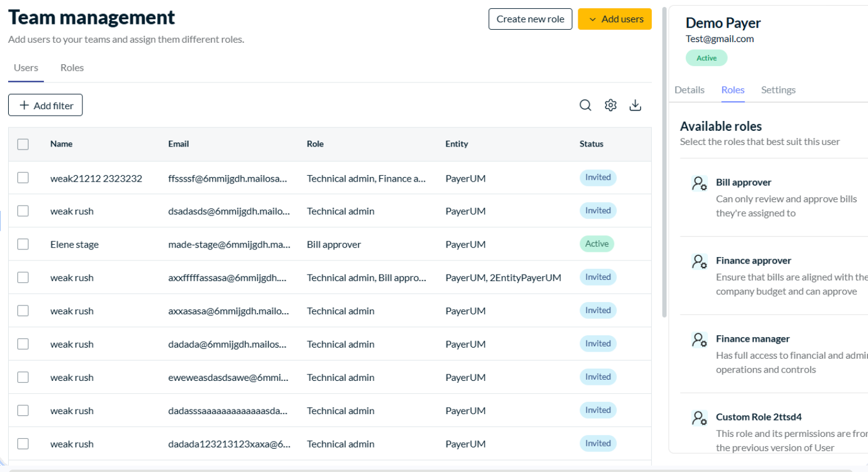The height and width of the screenshot is (472, 868).
Task: Check the box for axxasasa@6mmijgdh row
Action: pos(23,311)
